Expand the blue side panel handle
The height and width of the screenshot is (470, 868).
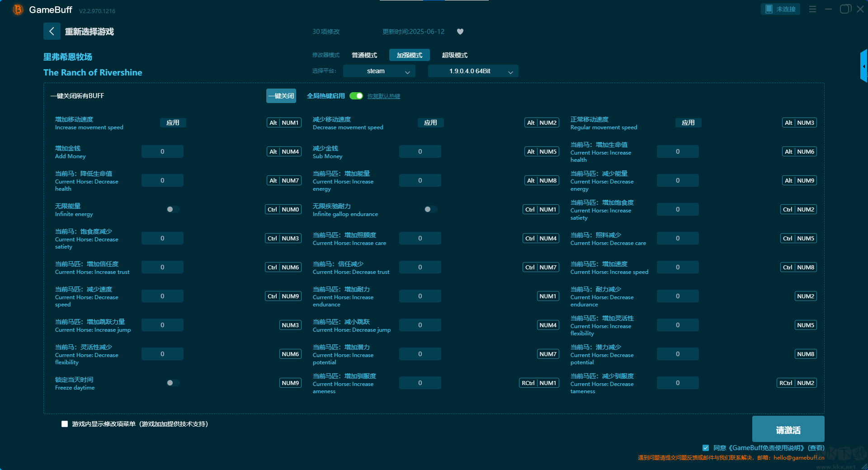863,66
